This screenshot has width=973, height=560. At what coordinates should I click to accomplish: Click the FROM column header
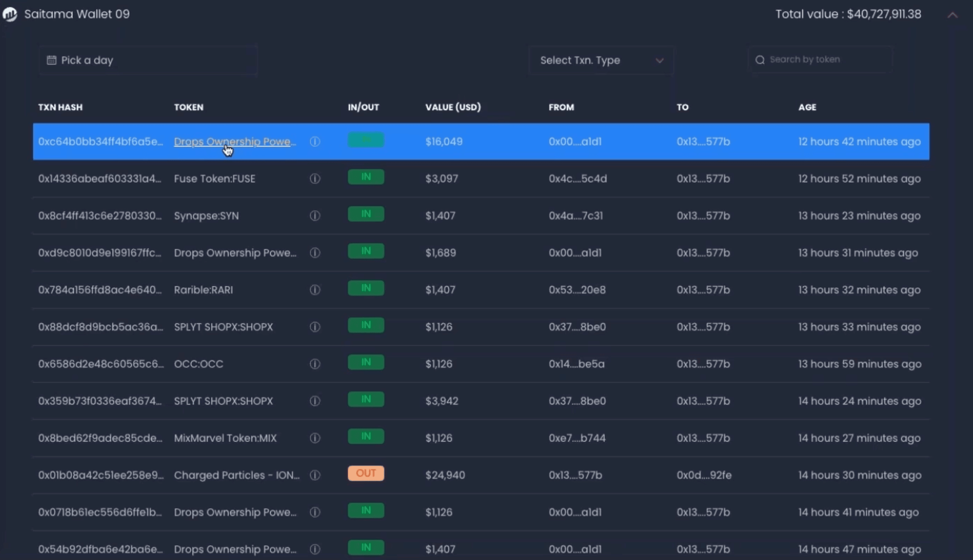[x=561, y=107]
